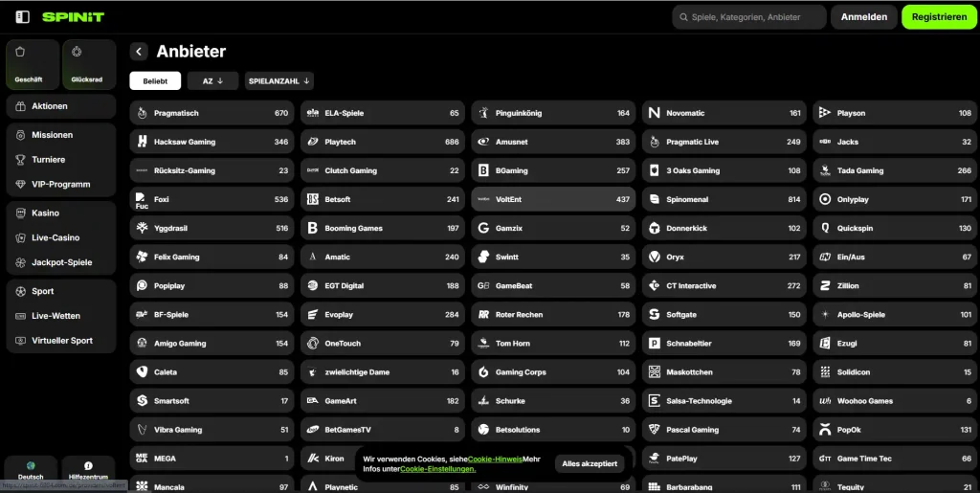Open the VoltEnt provider row
Viewport: 980px width, 493px height.
pyautogui.click(x=553, y=199)
